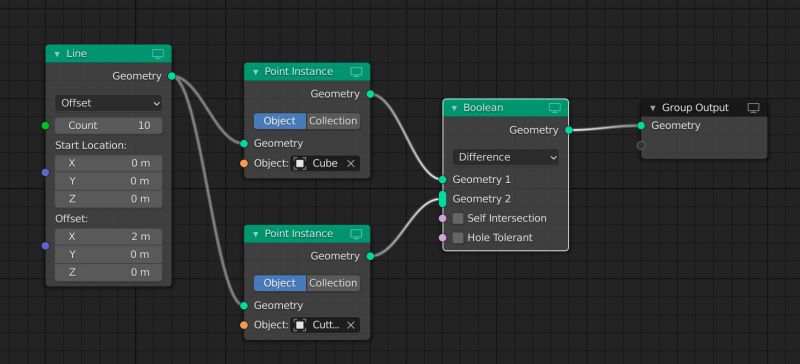Viewport: 800px width, 364px height.
Task: Click the Start Location vector socket
Action: point(45,173)
